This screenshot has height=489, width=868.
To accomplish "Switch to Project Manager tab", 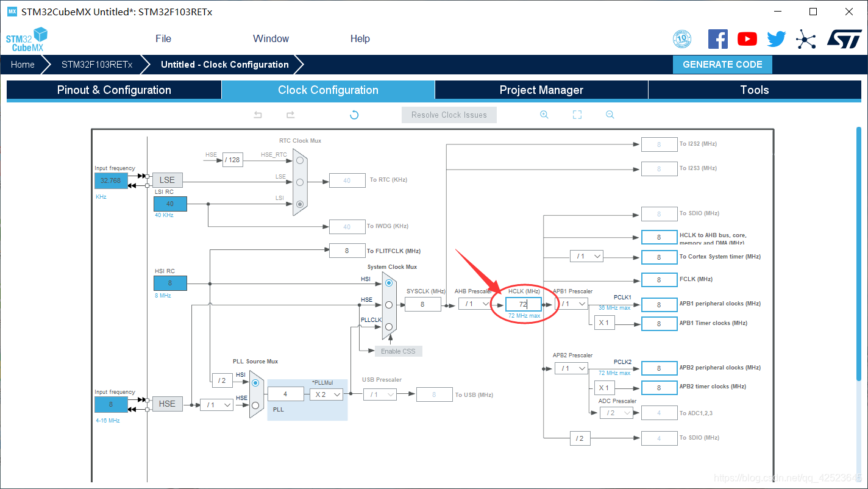I will tap(541, 90).
